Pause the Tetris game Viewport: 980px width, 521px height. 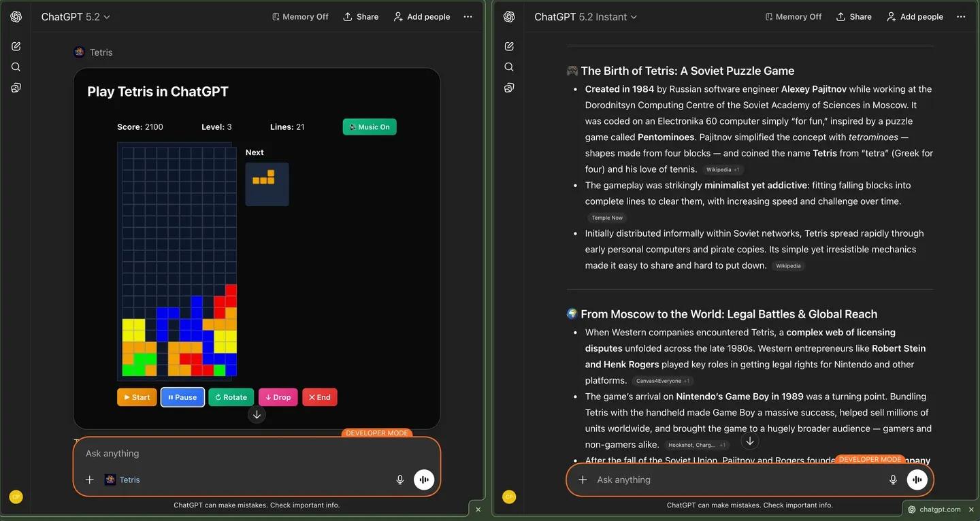(x=182, y=397)
